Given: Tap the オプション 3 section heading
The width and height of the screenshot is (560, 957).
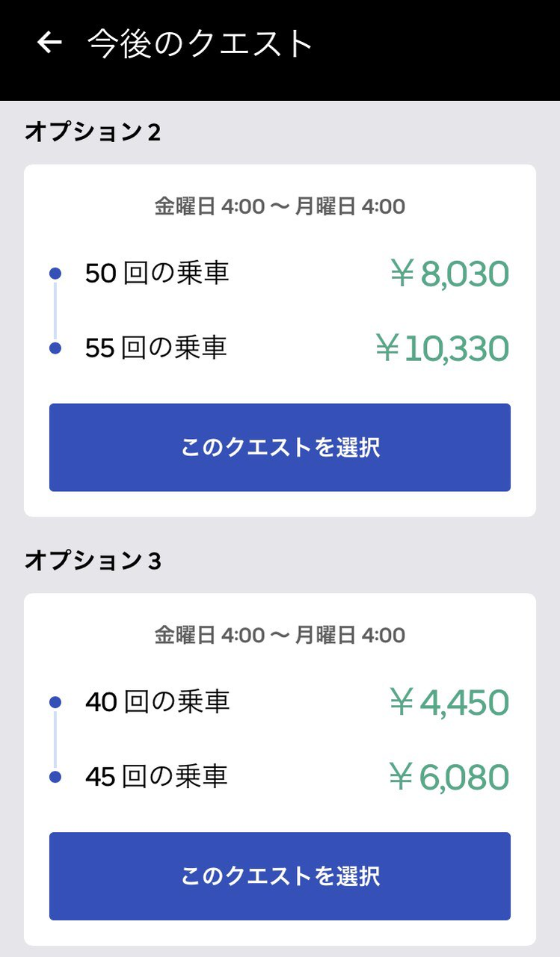Looking at the screenshot, I should click(93, 561).
